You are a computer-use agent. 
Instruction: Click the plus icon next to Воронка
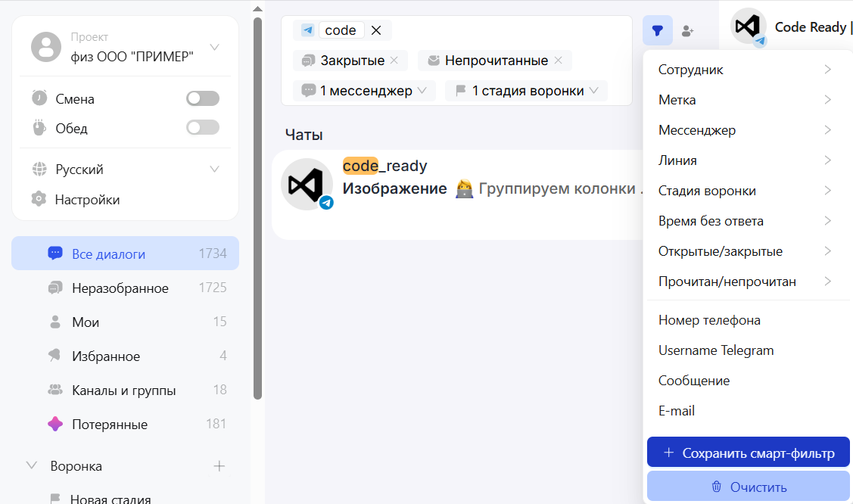click(x=219, y=466)
